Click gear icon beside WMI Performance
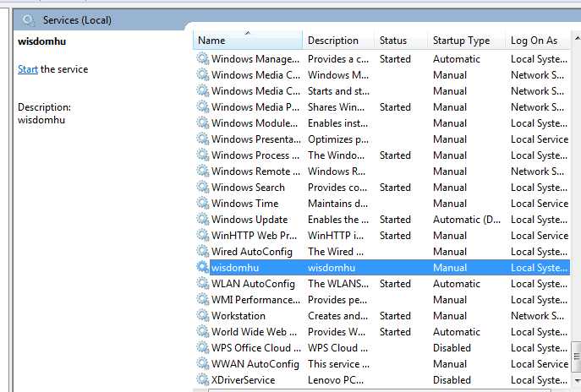 pyautogui.click(x=203, y=299)
